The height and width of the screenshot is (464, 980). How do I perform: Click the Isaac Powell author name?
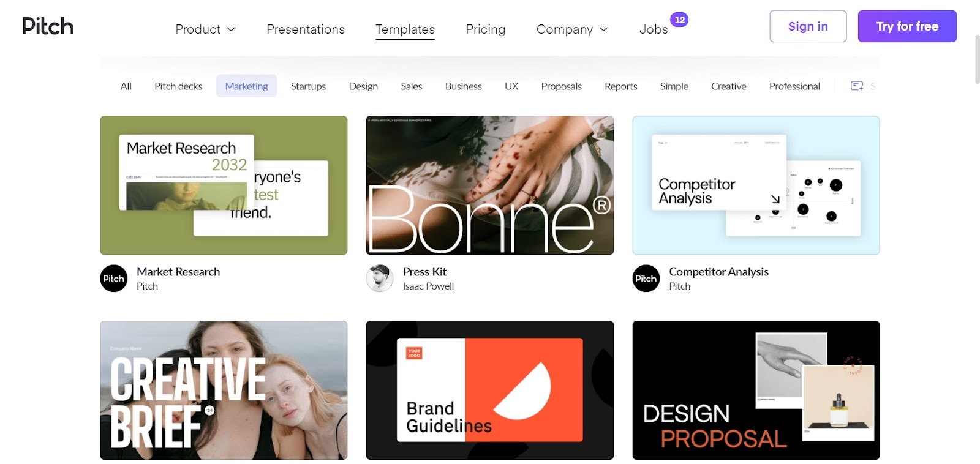(x=428, y=286)
